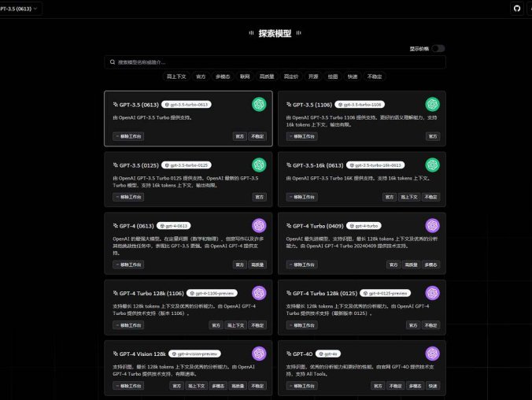Click the purple logo on the GPT-4 Vision 128k card
This screenshot has width=532, height=400.
[259, 354]
